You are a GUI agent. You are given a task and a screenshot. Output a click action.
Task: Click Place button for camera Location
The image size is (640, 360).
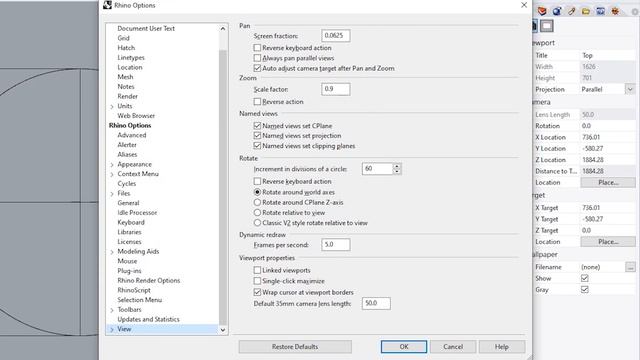(x=608, y=182)
